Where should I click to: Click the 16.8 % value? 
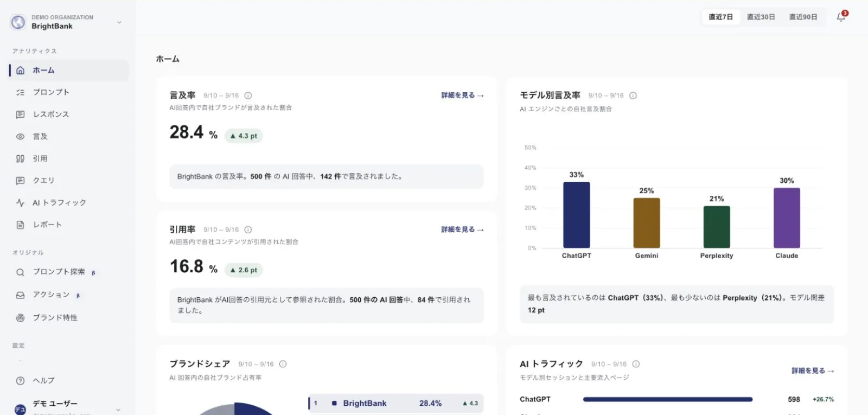tap(194, 266)
